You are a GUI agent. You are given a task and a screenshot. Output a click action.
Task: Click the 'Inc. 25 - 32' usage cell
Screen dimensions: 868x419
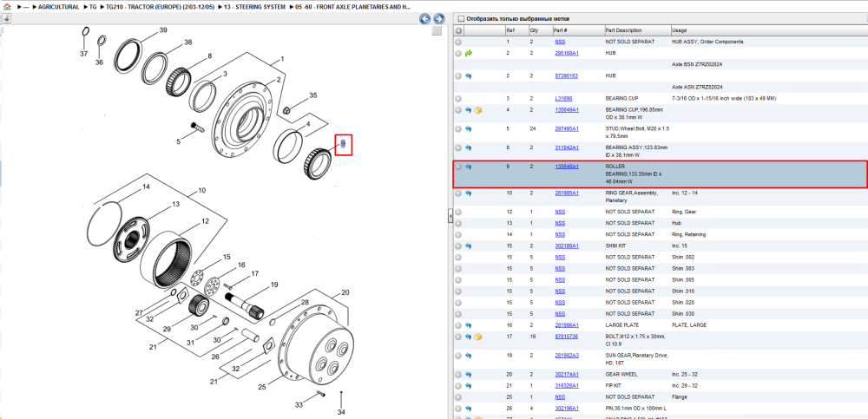tap(684, 374)
